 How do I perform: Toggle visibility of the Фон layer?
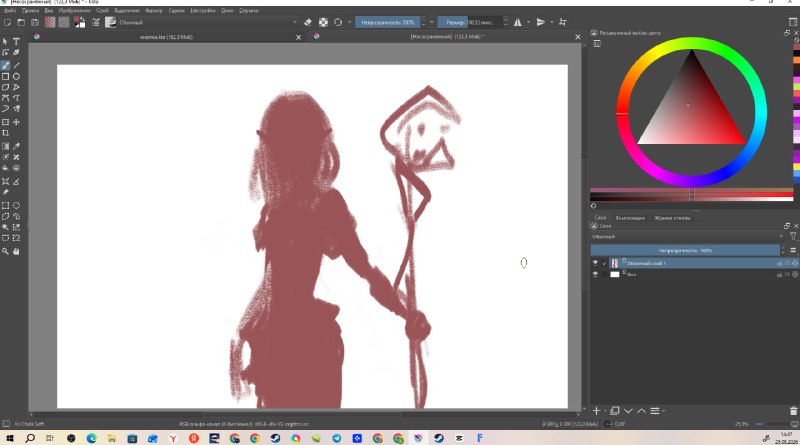tap(595, 274)
